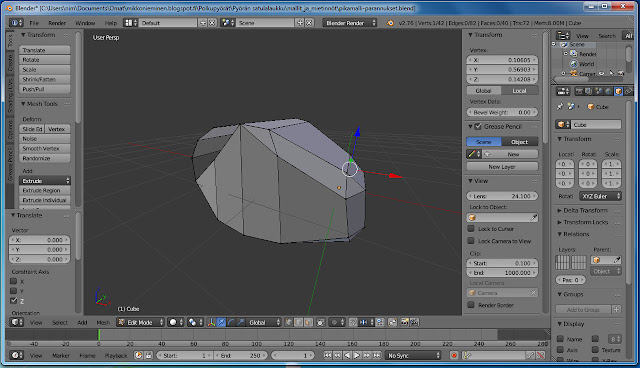Open the Render Layers properties tab icon
The image size is (640, 368).
coord(589,91)
